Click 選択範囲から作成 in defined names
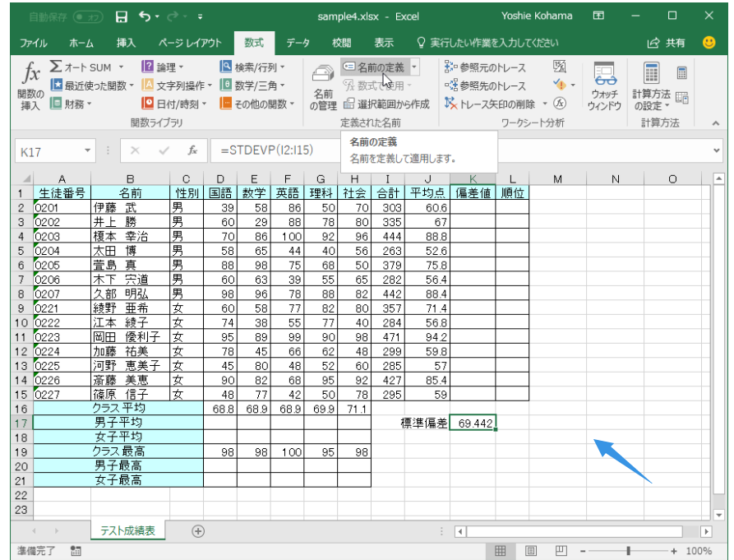 [x=386, y=104]
